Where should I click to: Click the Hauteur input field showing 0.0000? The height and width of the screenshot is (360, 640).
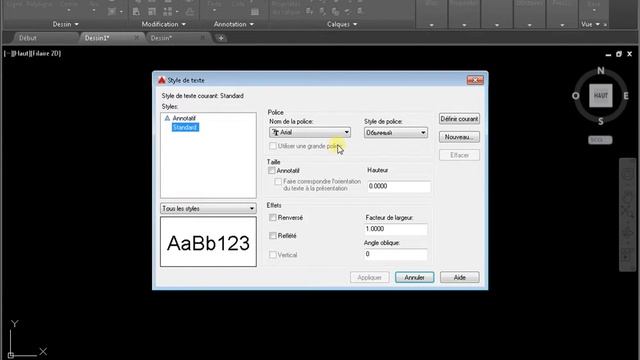(399, 186)
